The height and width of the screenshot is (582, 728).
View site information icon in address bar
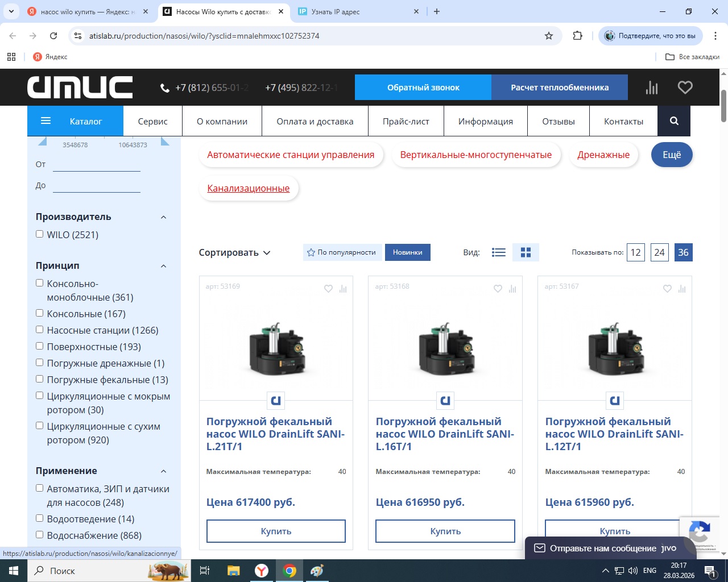point(78,36)
